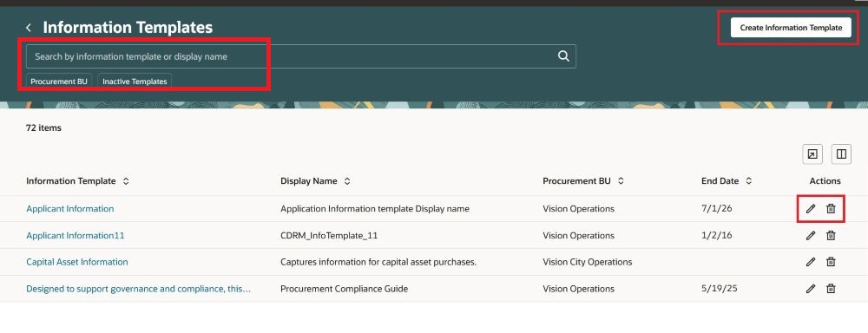Open the detach table icon

point(812,154)
